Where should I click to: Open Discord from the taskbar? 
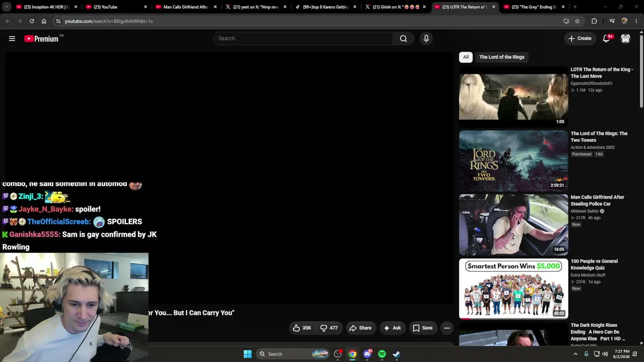[367, 354]
